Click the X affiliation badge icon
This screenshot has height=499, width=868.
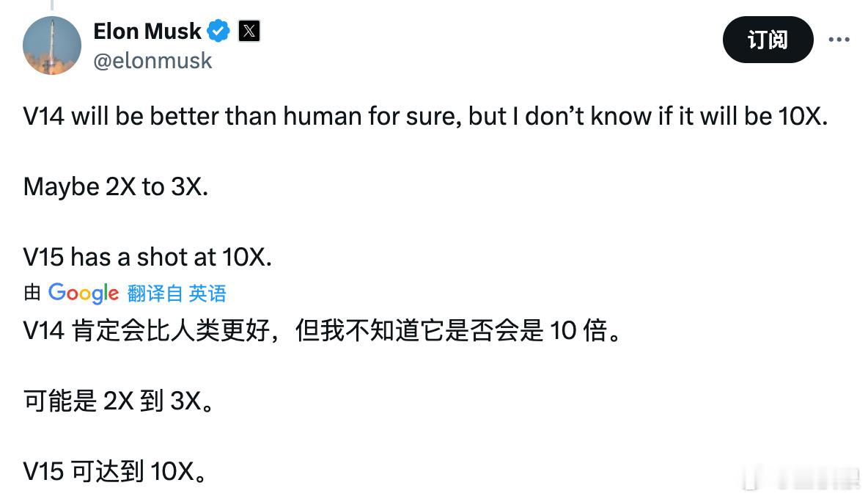click(249, 31)
